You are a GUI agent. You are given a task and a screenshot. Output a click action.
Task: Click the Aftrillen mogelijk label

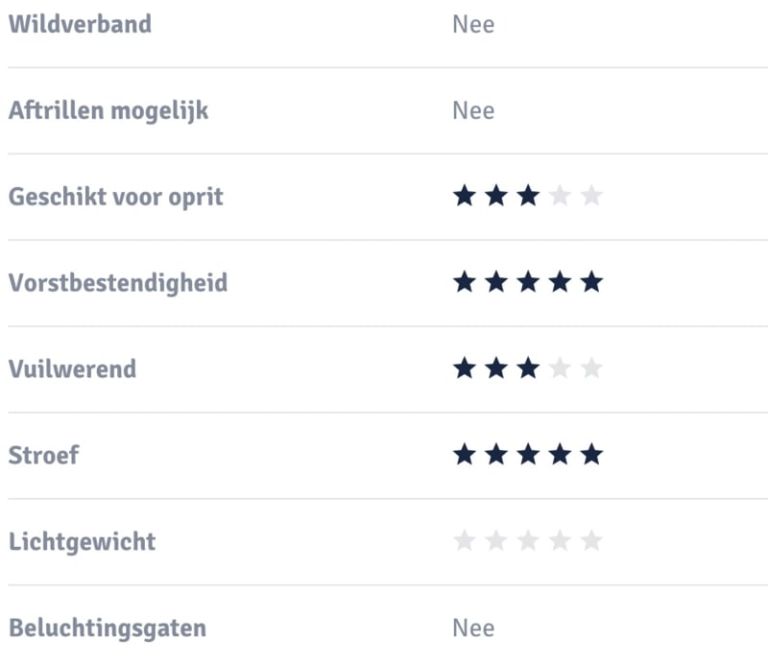pyautogui.click(x=108, y=110)
